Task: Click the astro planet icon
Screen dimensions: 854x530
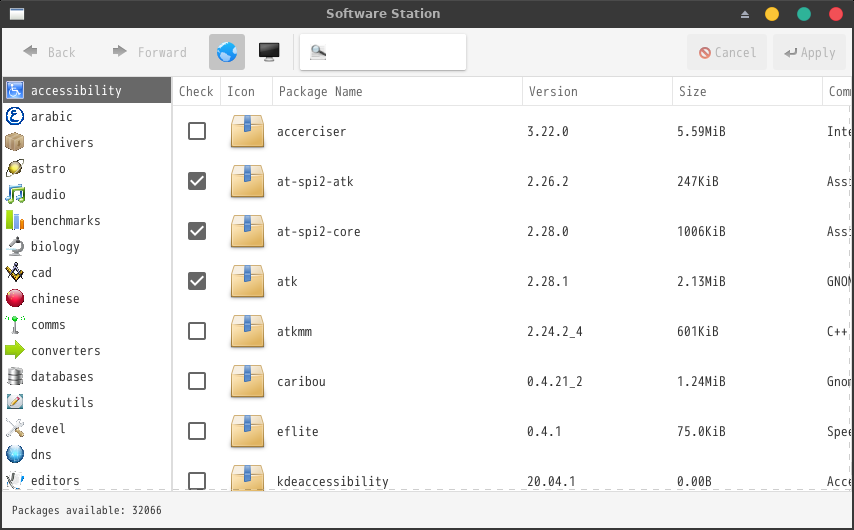Action: click(15, 168)
